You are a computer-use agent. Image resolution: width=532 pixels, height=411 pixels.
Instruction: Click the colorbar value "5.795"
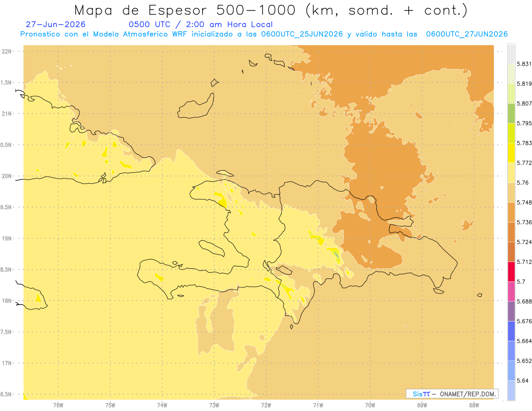tap(524, 123)
